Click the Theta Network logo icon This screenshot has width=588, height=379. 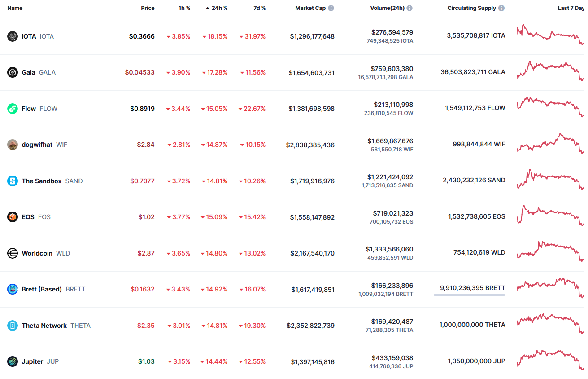tap(13, 326)
